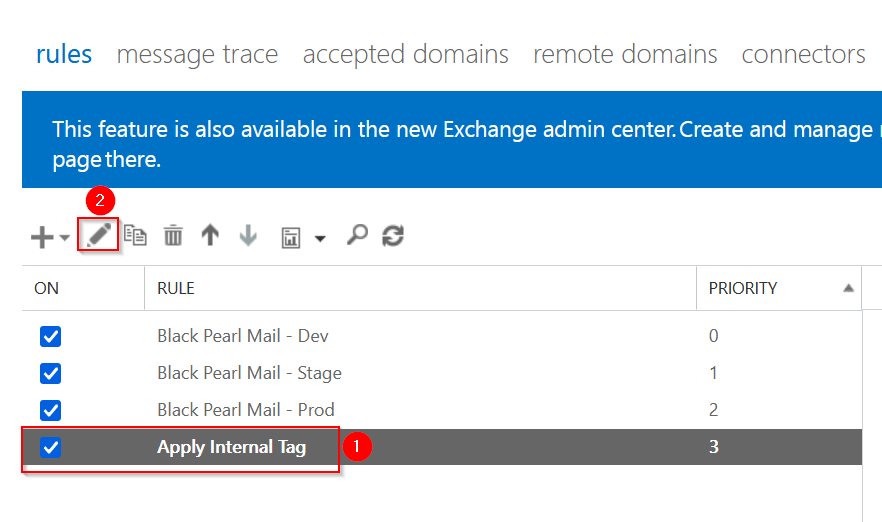Viewport: 882px width, 522px height.
Task: Open the search magnifier icon
Action: pos(356,235)
